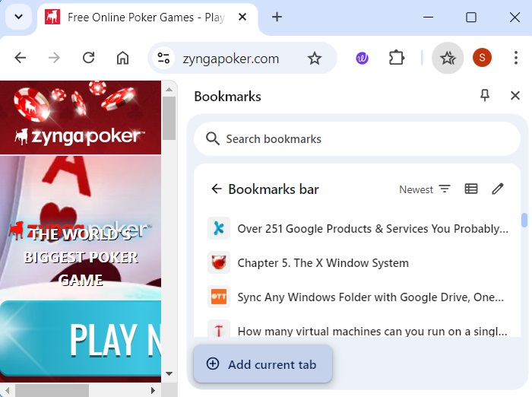Close the Free Online Poker Games tab
Viewport: 532px width, 397px height.
[242, 17]
